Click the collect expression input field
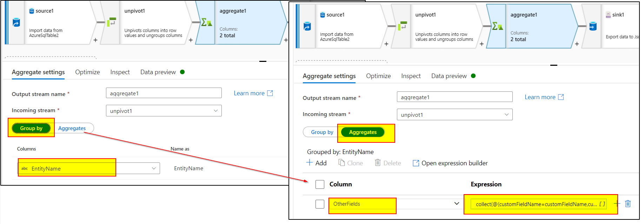This screenshot has width=644, height=224. pyautogui.click(x=539, y=204)
